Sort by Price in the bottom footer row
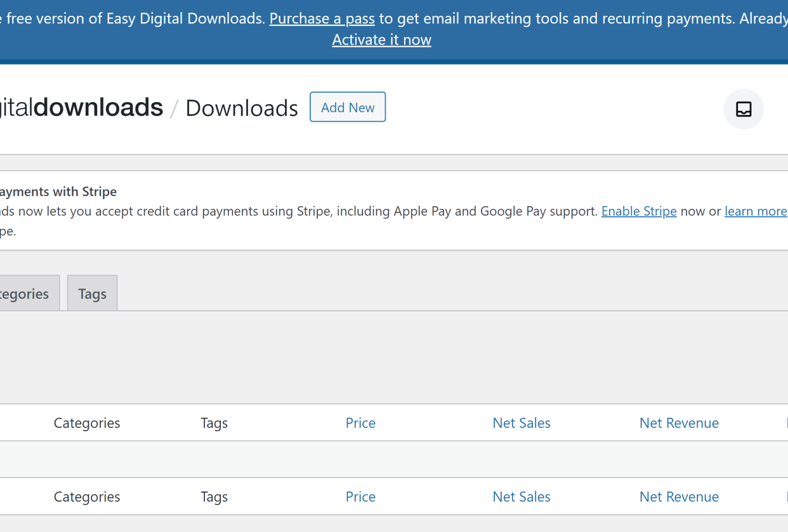 click(x=360, y=496)
